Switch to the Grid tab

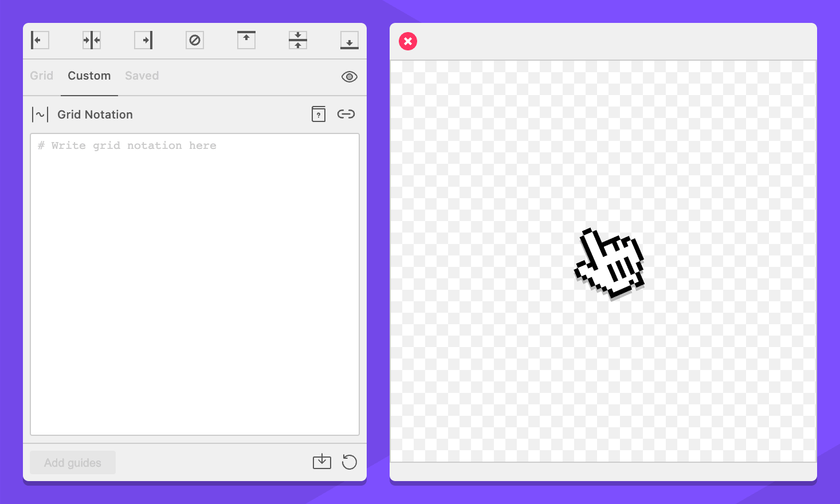click(41, 76)
